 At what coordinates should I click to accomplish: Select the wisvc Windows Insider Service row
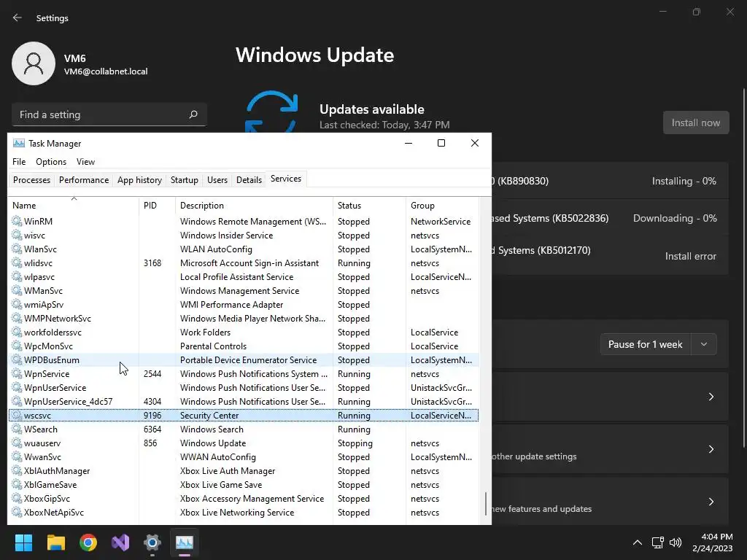[x=244, y=236]
